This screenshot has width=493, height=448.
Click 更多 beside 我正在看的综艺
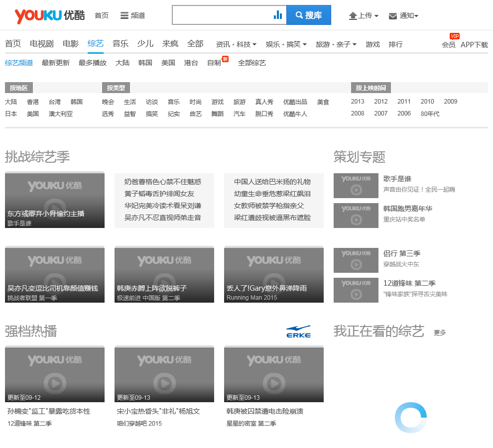440,333
